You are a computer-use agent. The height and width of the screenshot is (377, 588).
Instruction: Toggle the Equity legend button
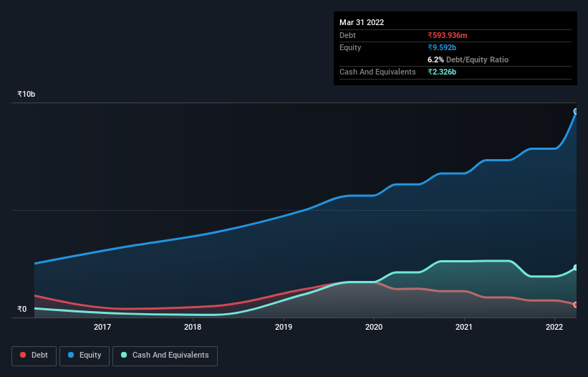click(x=85, y=356)
